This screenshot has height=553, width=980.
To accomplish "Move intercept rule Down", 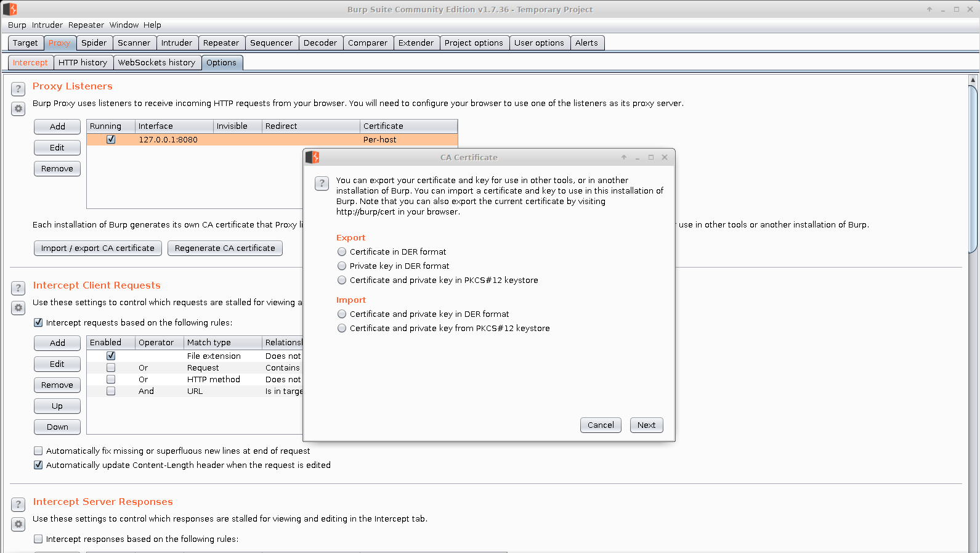I will point(57,427).
